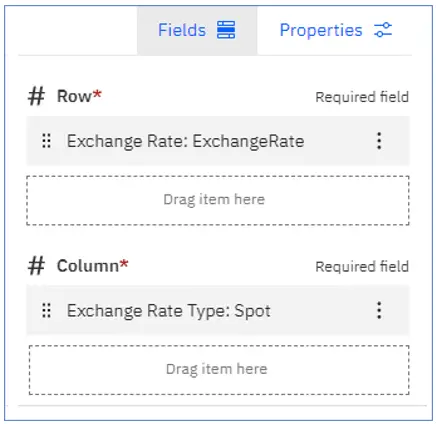Click the red asterisk after Column
This screenshot has width=436, height=424.
(x=124, y=263)
